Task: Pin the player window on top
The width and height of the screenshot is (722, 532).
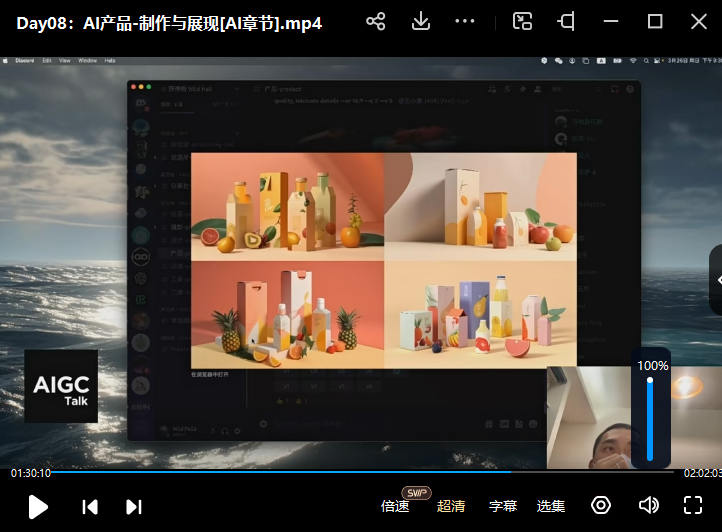Action: click(x=566, y=22)
